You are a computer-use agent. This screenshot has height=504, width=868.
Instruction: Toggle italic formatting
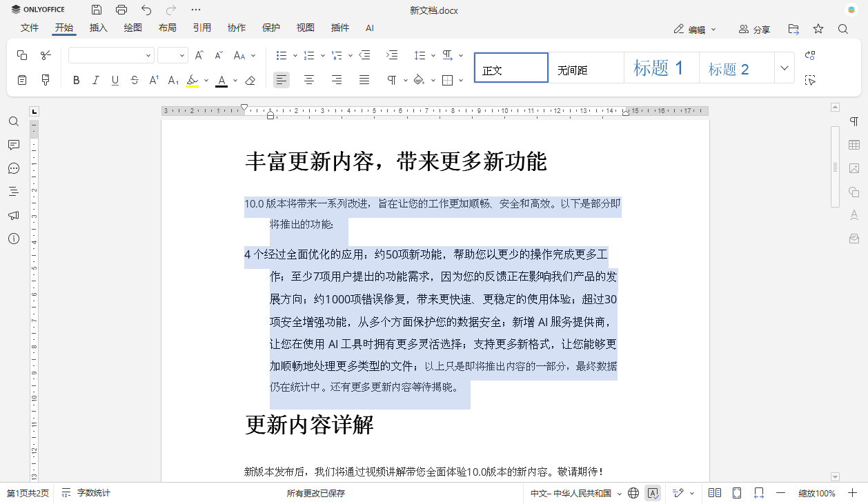point(96,80)
